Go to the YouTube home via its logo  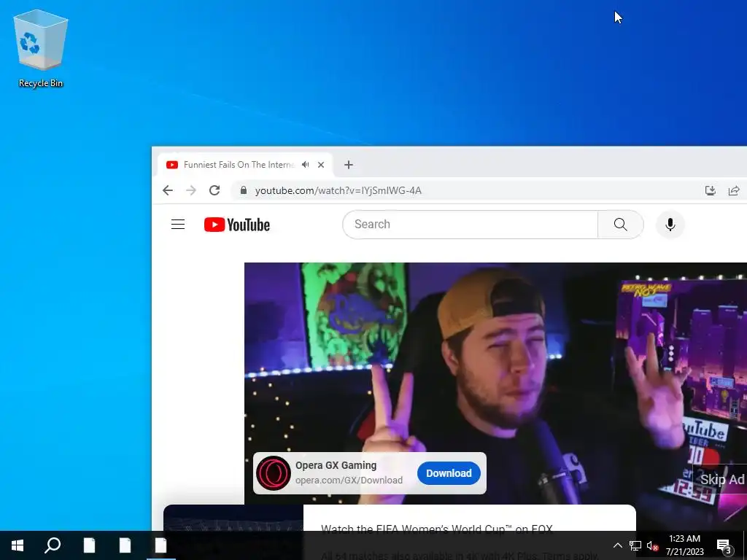pos(237,225)
